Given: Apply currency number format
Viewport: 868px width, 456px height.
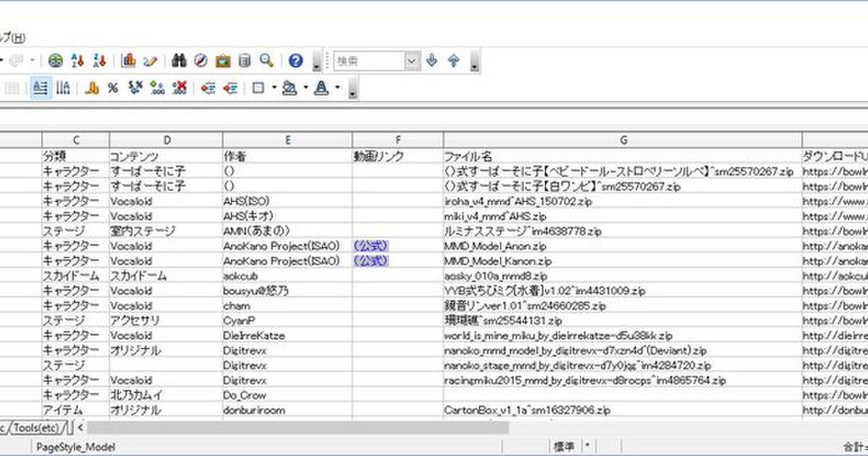Looking at the screenshot, I should (92, 88).
